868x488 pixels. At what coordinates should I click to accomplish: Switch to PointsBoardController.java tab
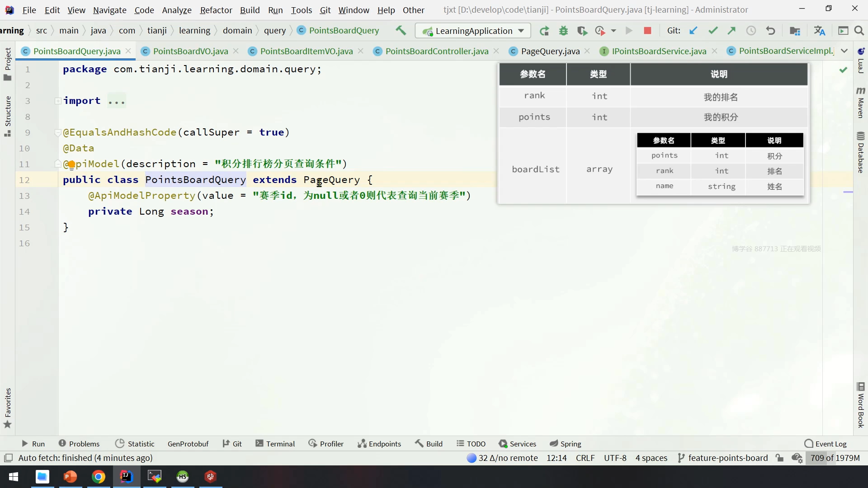point(437,51)
